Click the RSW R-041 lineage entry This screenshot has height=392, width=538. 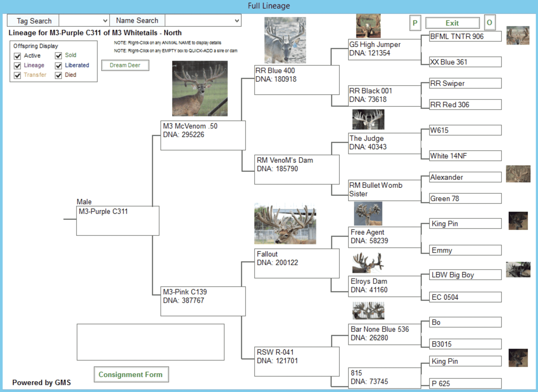(x=296, y=361)
